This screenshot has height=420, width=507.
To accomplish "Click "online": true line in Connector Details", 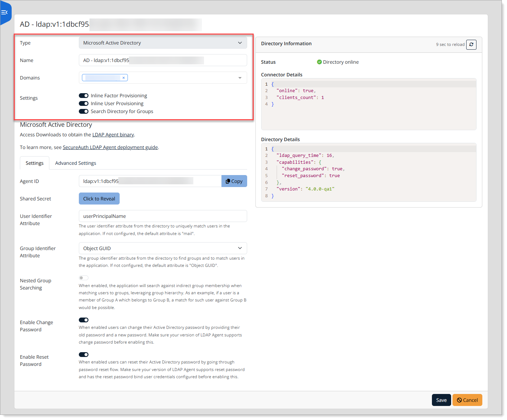I will (296, 91).
